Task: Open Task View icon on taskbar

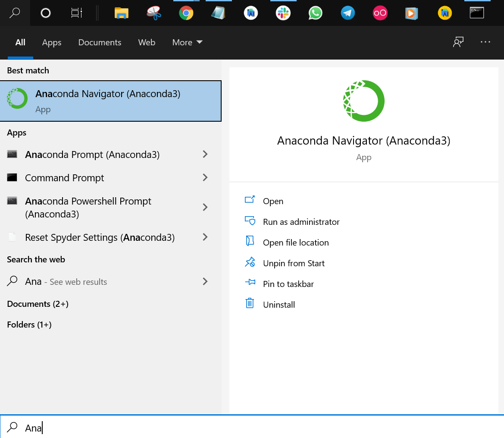Action: tap(76, 13)
